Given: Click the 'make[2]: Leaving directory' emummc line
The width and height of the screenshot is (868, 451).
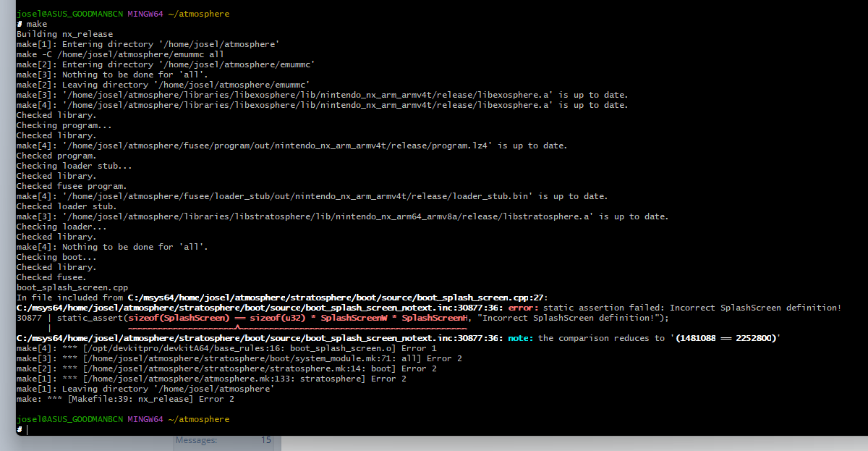Looking at the screenshot, I should tap(163, 85).
